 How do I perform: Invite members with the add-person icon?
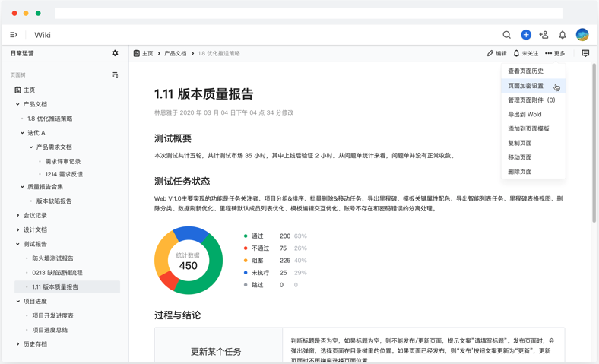tap(544, 35)
